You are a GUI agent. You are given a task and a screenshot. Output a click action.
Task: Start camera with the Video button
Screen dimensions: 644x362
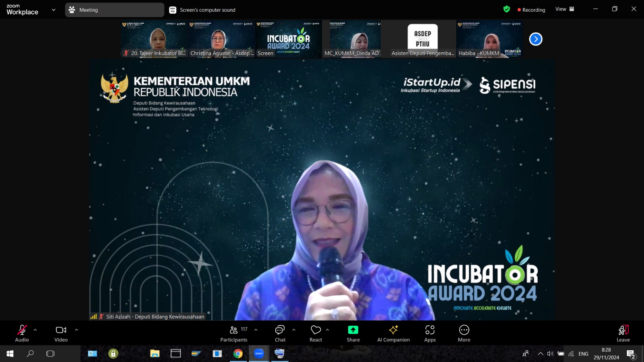click(x=61, y=333)
